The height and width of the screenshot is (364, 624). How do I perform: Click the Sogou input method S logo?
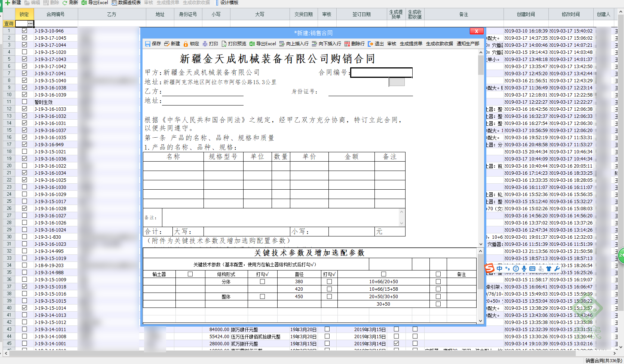tap(490, 268)
